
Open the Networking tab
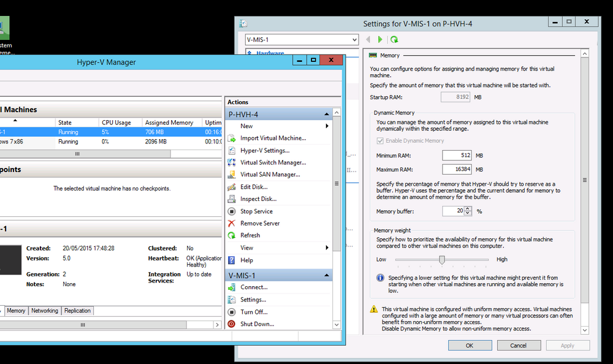(45, 311)
